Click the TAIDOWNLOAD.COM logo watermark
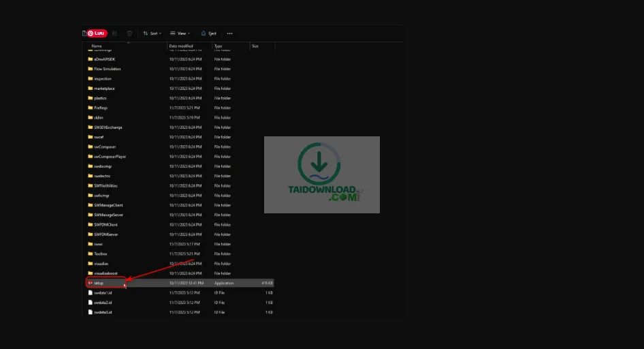The height and width of the screenshot is (349, 644). [x=322, y=174]
